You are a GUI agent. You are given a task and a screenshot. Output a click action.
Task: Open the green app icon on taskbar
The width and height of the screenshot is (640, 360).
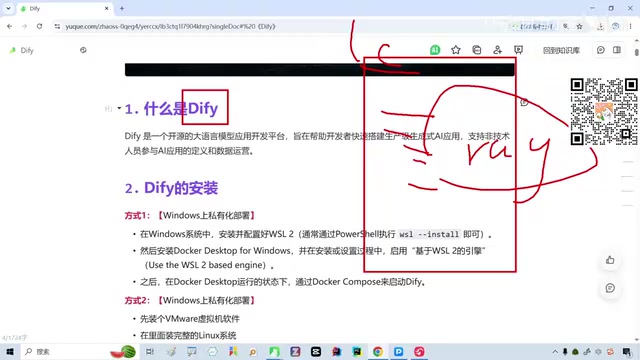[274, 351]
